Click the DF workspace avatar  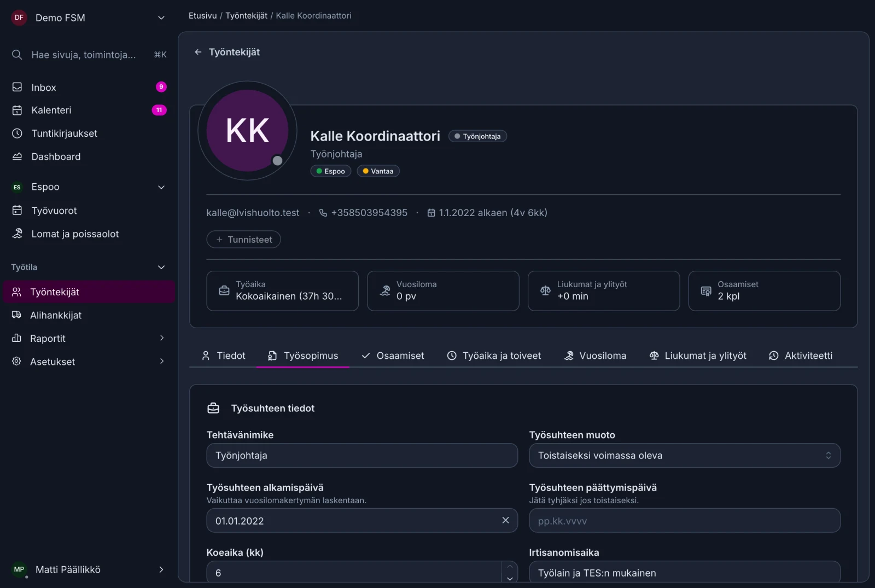click(19, 18)
